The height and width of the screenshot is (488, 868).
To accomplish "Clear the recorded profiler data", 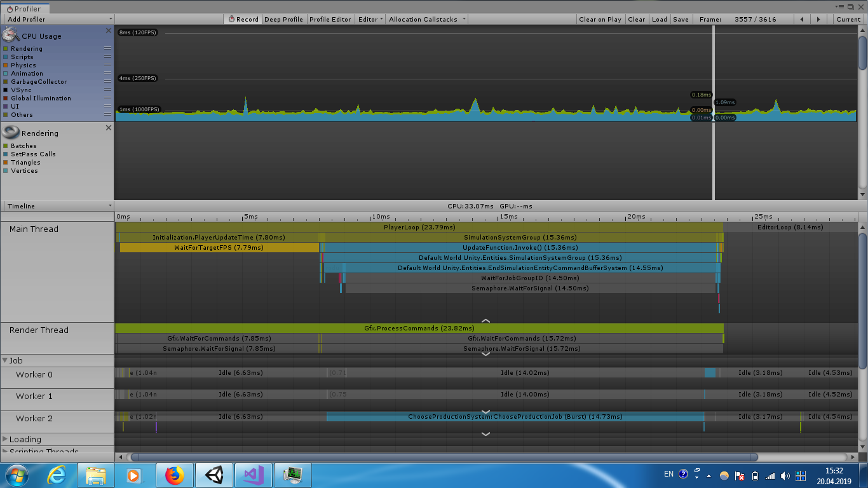I will pyautogui.click(x=636, y=19).
